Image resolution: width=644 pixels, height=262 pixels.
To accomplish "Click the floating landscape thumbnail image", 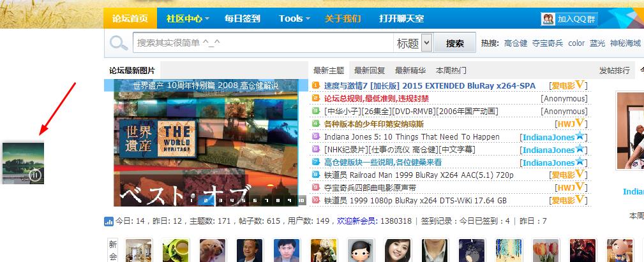I will pyautogui.click(x=23, y=163).
